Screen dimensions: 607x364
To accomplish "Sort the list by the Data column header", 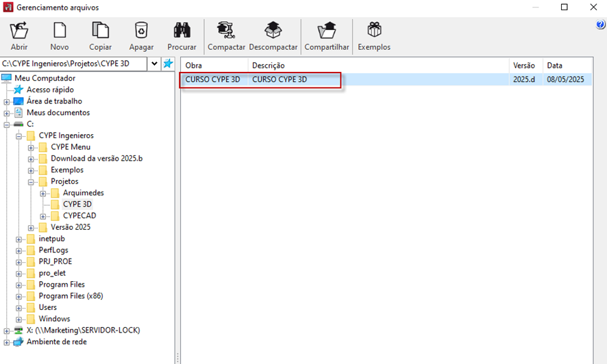I will pos(566,66).
